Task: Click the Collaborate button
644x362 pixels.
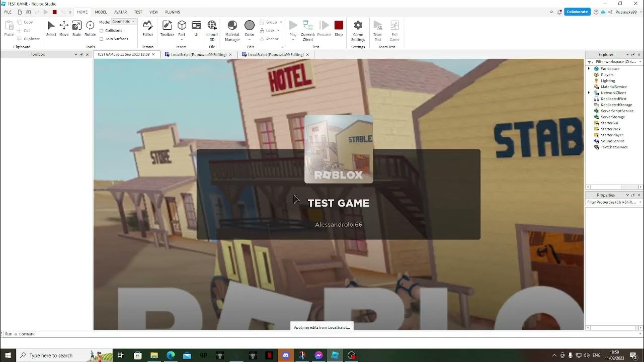Action: tap(577, 12)
